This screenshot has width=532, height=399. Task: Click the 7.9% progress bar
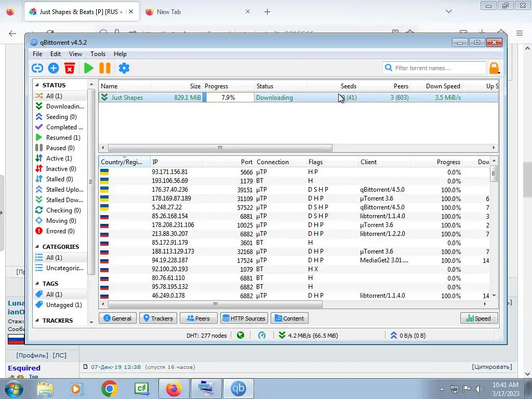pyautogui.click(x=229, y=97)
